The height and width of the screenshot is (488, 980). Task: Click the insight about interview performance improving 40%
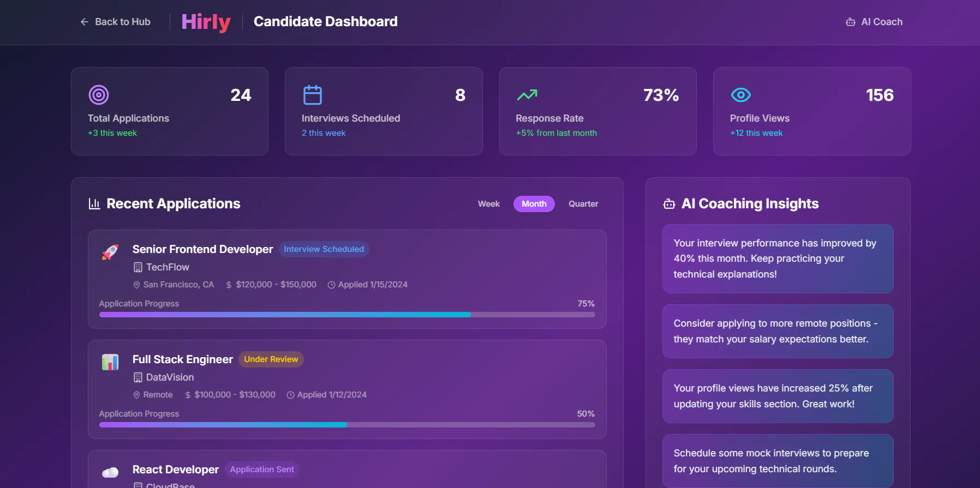coord(778,258)
